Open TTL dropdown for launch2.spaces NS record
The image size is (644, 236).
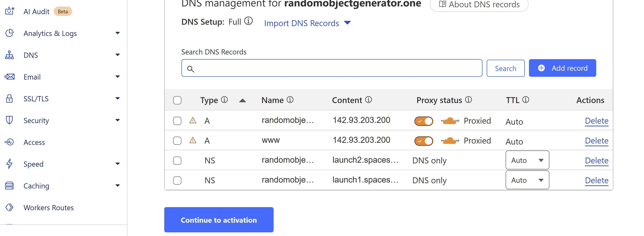click(x=527, y=160)
